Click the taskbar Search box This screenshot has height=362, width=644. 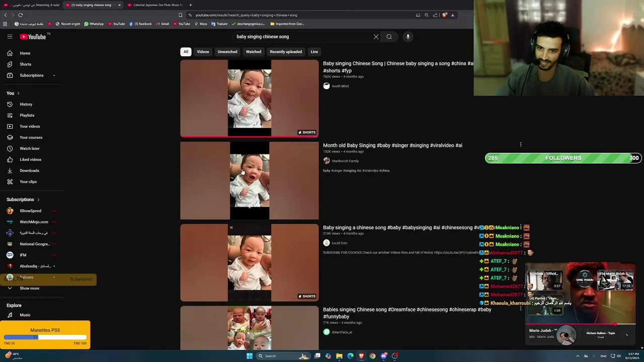click(284, 356)
